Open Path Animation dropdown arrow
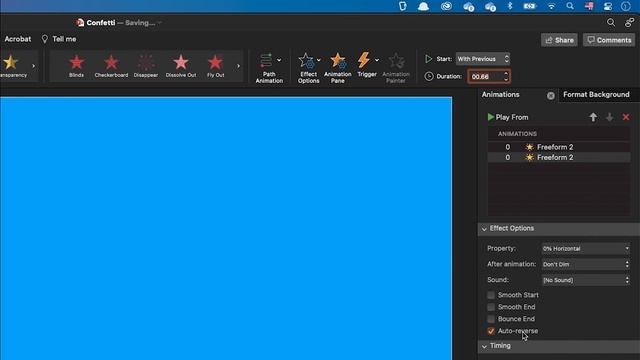640x360 pixels. 279,60
